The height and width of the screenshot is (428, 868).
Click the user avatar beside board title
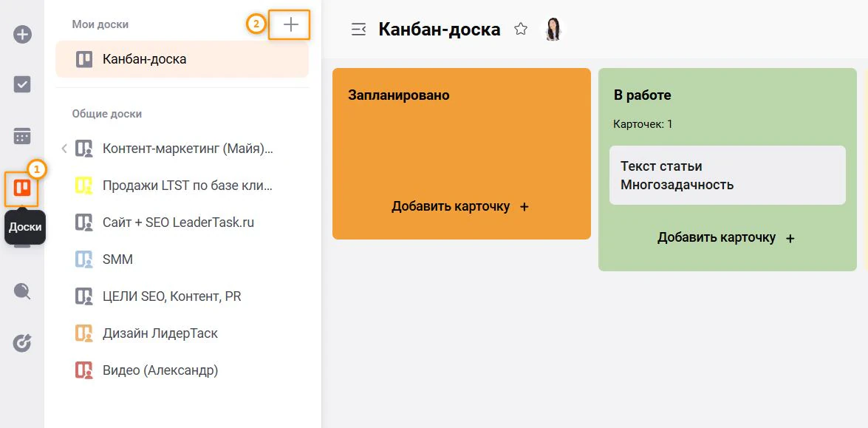coord(553,29)
